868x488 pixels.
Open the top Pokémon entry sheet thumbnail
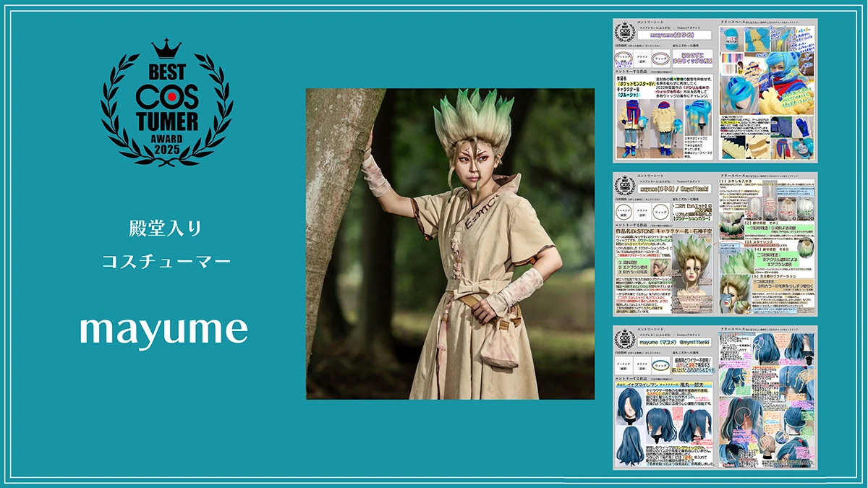pyautogui.click(x=715, y=90)
